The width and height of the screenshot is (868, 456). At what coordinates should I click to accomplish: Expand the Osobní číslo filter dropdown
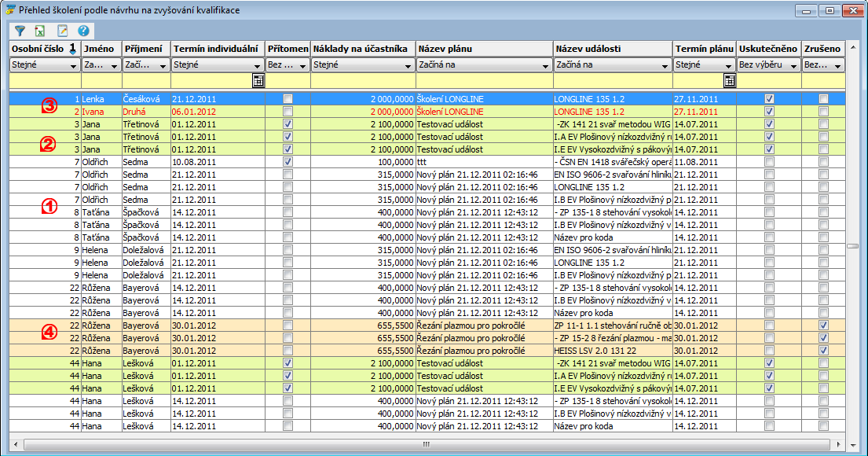coord(74,66)
